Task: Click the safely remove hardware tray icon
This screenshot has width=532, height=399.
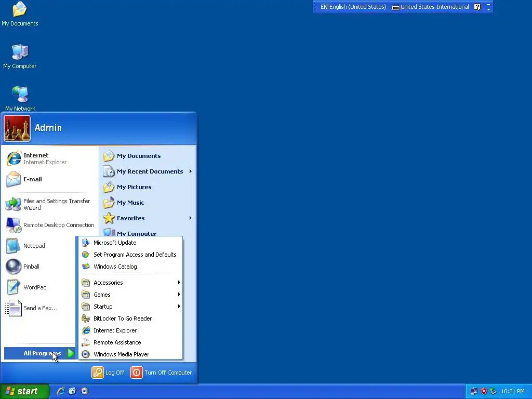Action: coord(494,391)
